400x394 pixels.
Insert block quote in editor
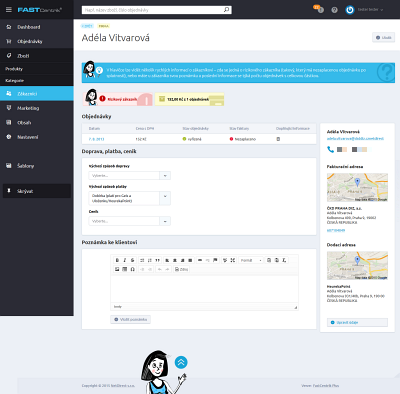click(x=157, y=260)
